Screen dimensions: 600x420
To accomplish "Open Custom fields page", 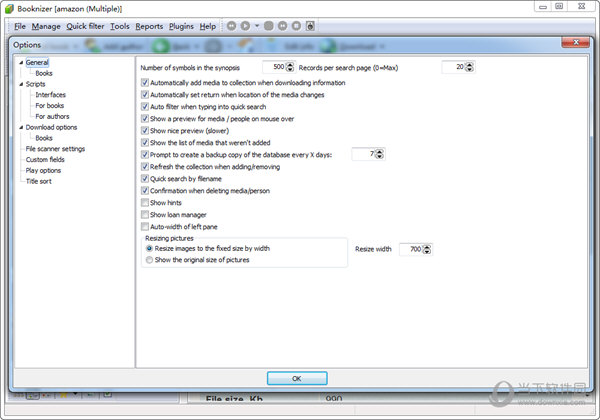I will (x=45, y=160).
